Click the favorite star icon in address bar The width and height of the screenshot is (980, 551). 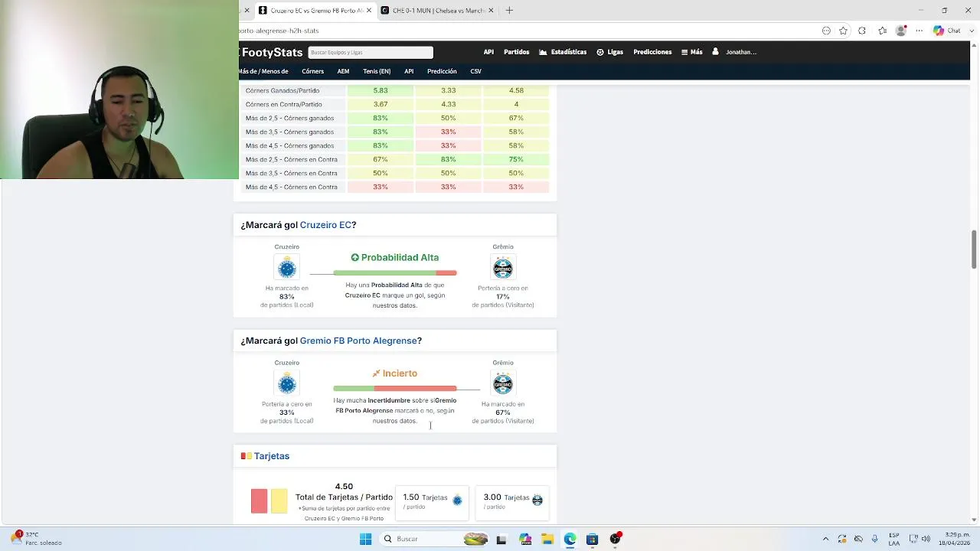[843, 31]
